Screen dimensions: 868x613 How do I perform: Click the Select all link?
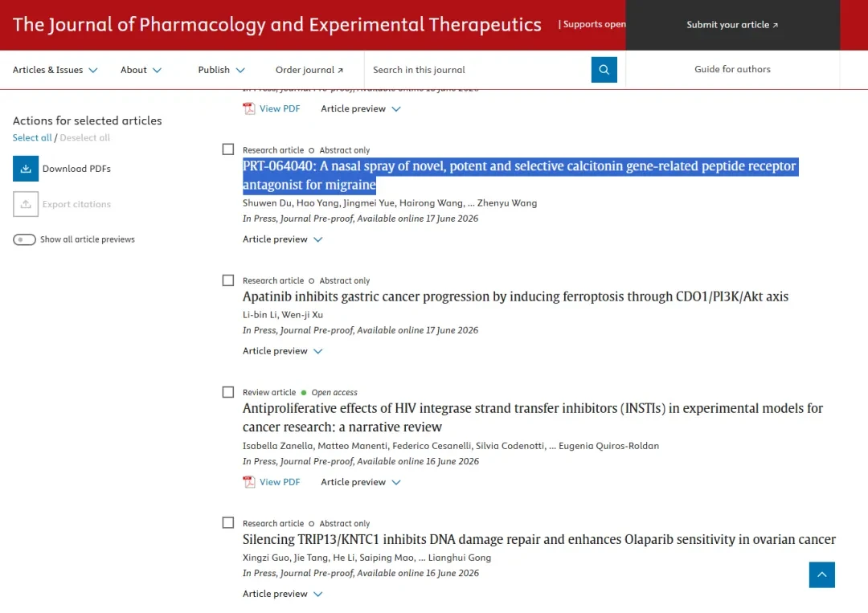coord(32,137)
